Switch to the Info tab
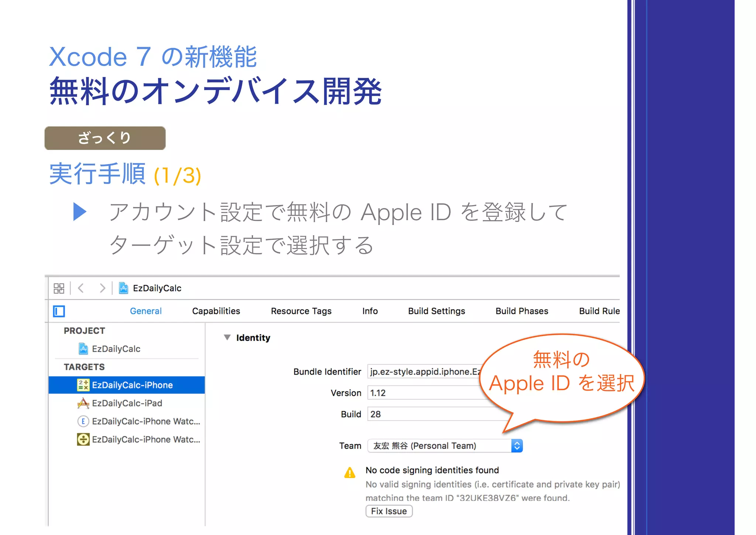 point(370,311)
